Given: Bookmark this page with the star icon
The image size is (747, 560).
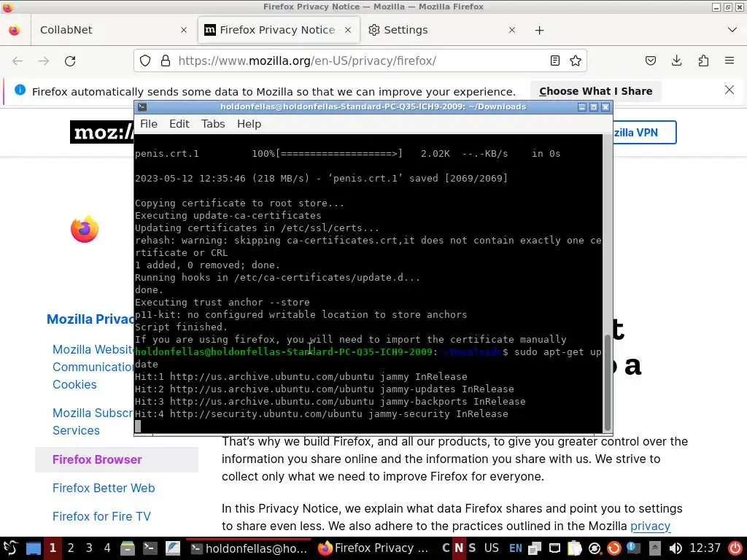Looking at the screenshot, I should [576, 61].
